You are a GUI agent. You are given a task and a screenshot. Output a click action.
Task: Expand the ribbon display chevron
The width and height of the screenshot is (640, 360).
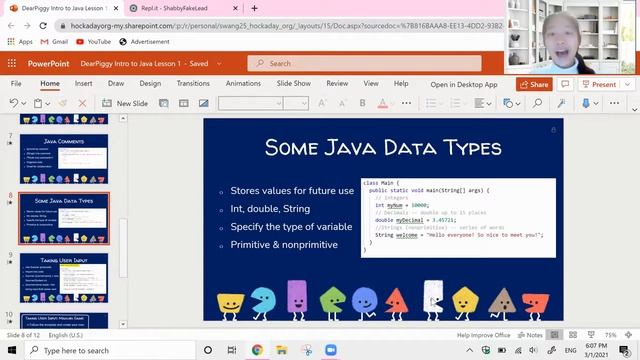[634, 109]
